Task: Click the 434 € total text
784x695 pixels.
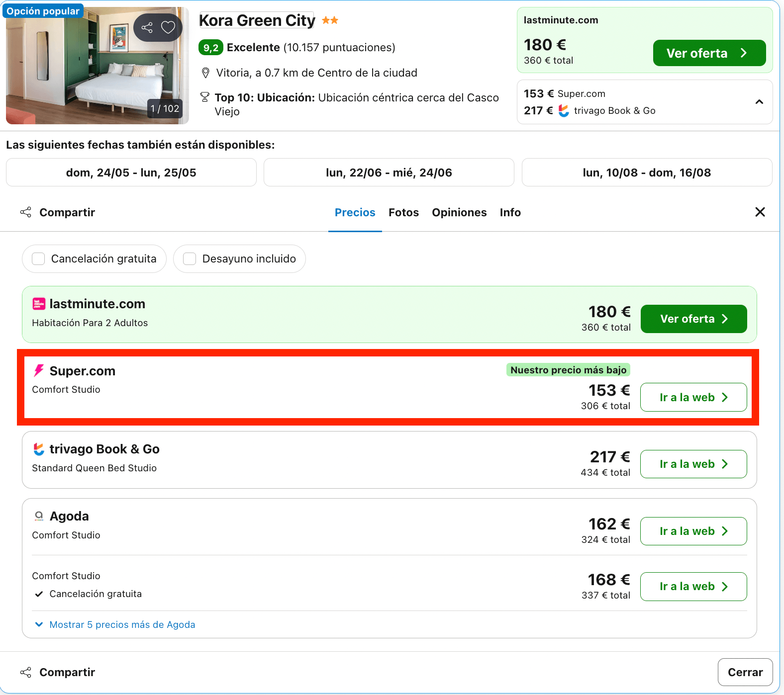Action: coord(605,472)
